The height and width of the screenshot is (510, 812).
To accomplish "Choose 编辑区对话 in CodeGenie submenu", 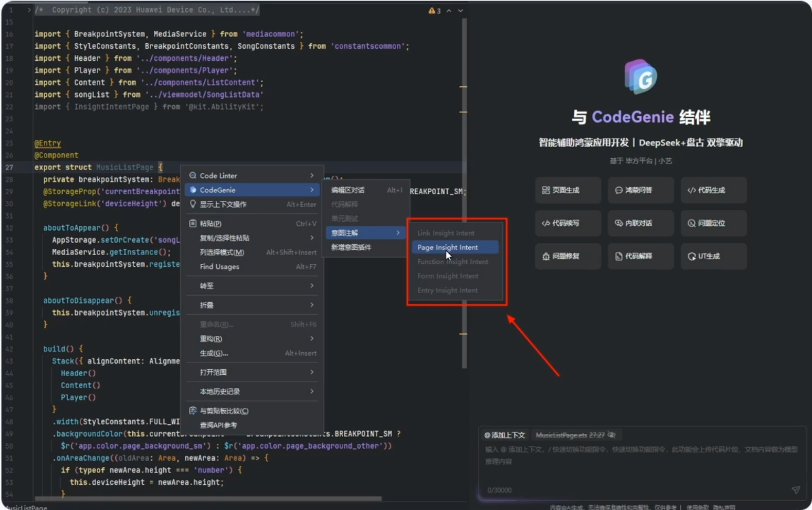I will [x=366, y=190].
